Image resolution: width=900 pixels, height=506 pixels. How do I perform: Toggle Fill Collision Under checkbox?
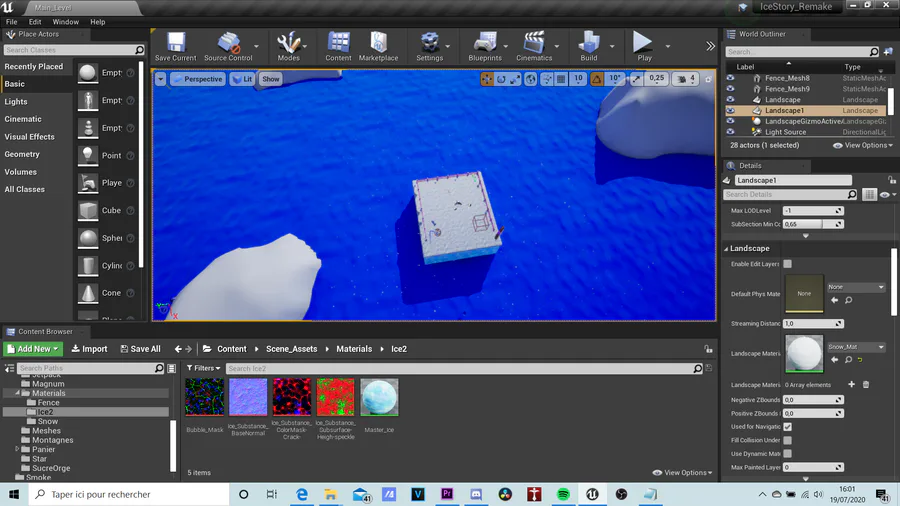click(788, 441)
